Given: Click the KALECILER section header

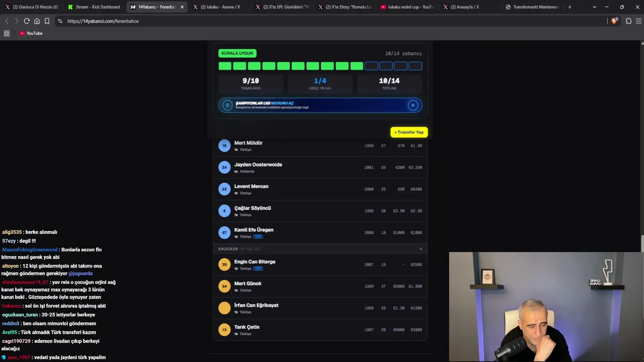Looking at the screenshot, I should click(320, 249).
